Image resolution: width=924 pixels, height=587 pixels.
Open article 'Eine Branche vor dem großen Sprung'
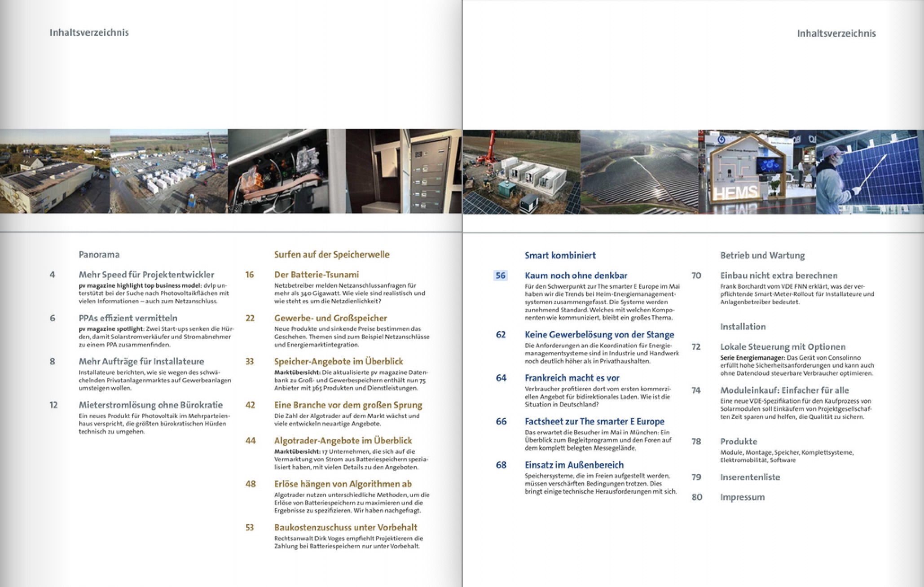348,405
